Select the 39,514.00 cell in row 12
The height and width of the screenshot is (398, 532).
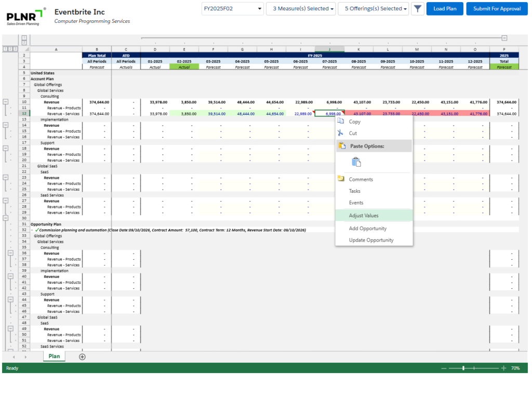[213, 114]
